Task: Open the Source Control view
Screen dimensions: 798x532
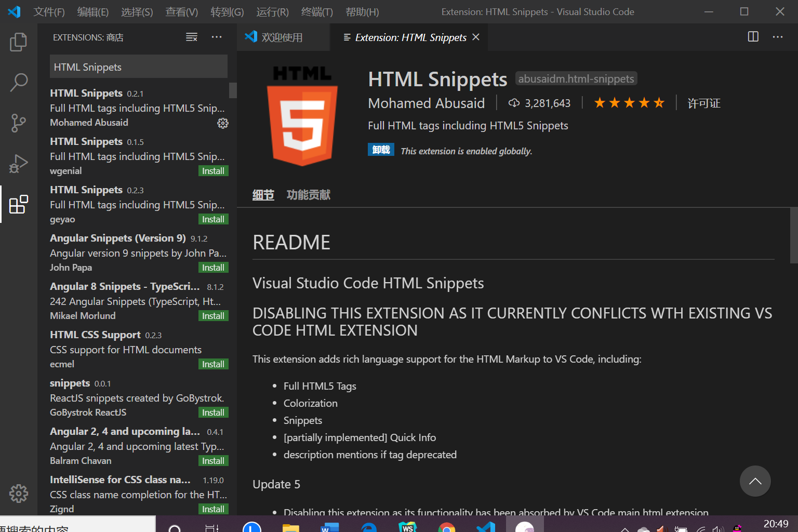Action: tap(19, 123)
